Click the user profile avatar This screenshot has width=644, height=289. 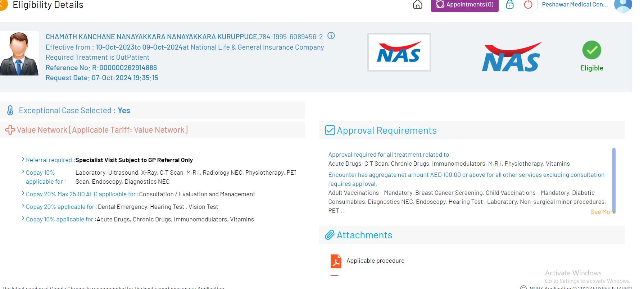(x=623, y=5)
